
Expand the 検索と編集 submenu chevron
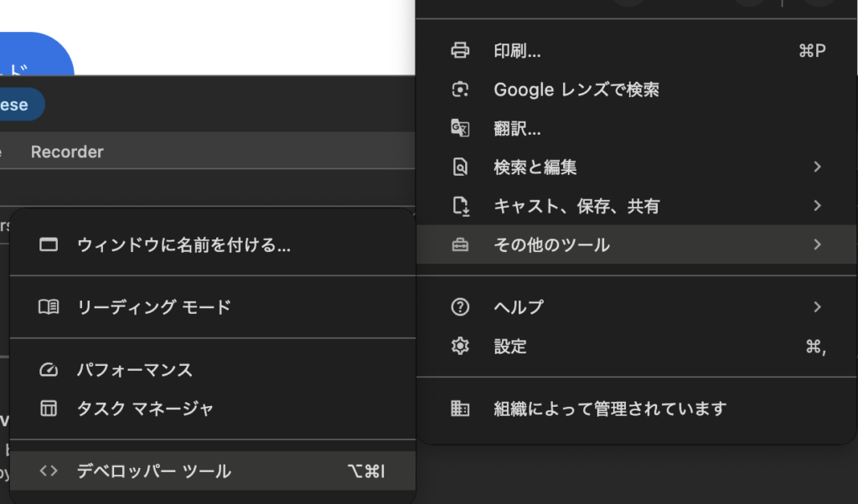tap(817, 167)
